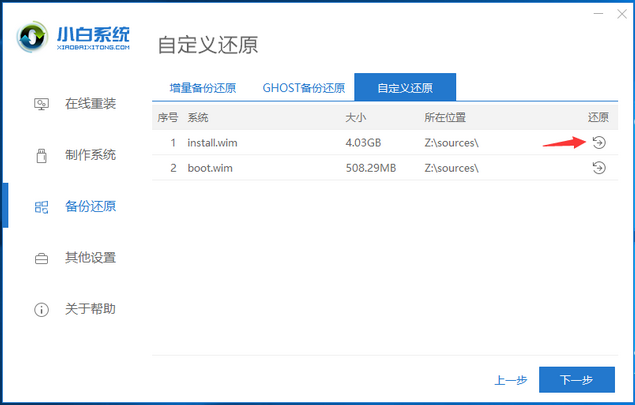This screenshot has height=405, width=635.
Task: Click the 下一步 button
Action: 577,379
